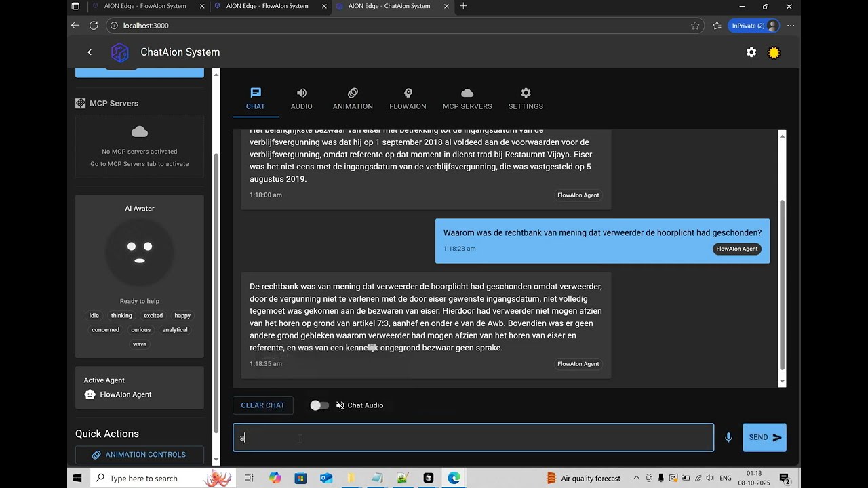868x488 pixels.
Task: Add page to favorites with star icon
Action: coord(695,26)
